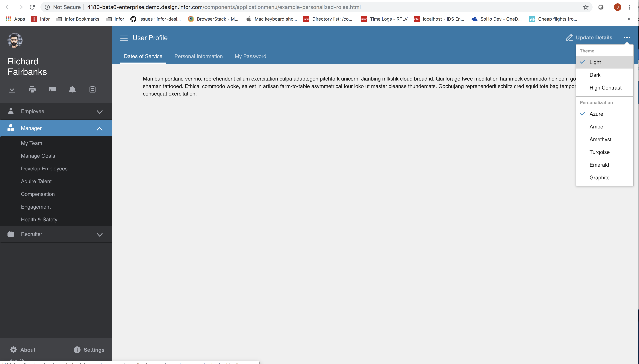
Task: Click the download icon in the sidebar
Action: click(12, 89)
